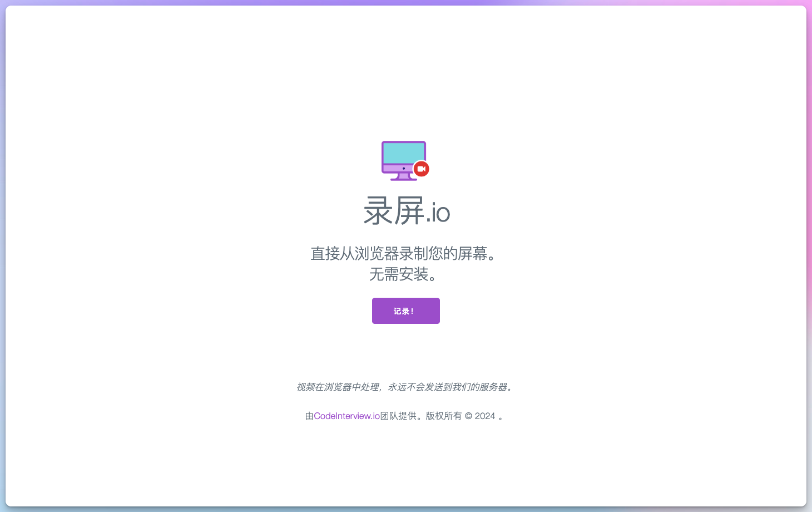This screenshot has height=512, width=812.
Task: Select the teal monitor screen in the logo
Action: (403, 153)
